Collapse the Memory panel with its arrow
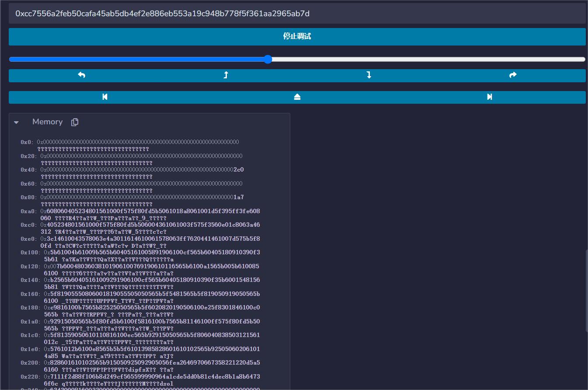The height and width of the screenshot is (390, 588). point(17,123)
